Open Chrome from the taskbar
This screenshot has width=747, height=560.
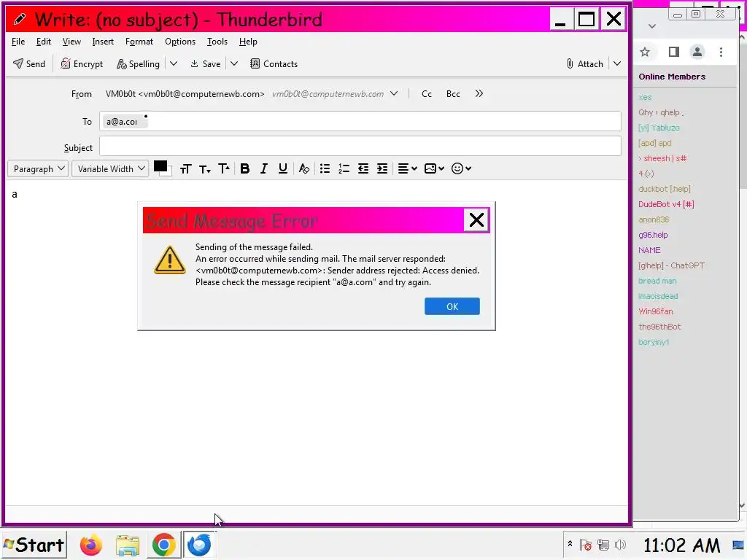pos(163,545)
